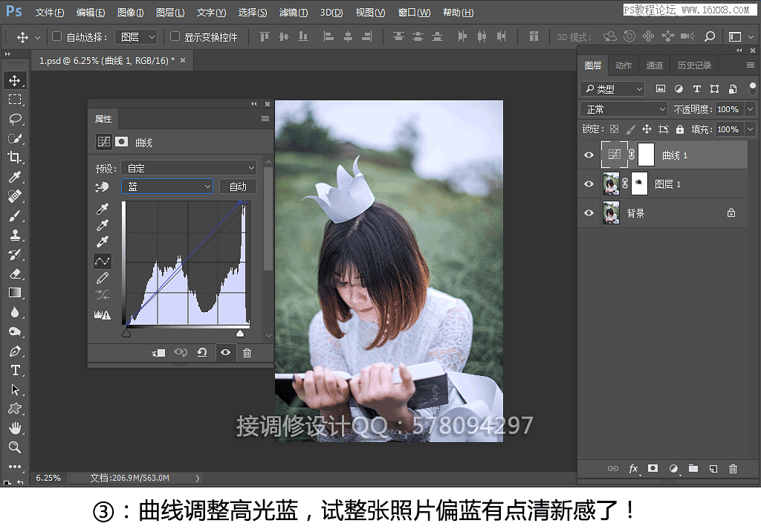
Task: Hide the 图层 1 layer
Action: 589,184
